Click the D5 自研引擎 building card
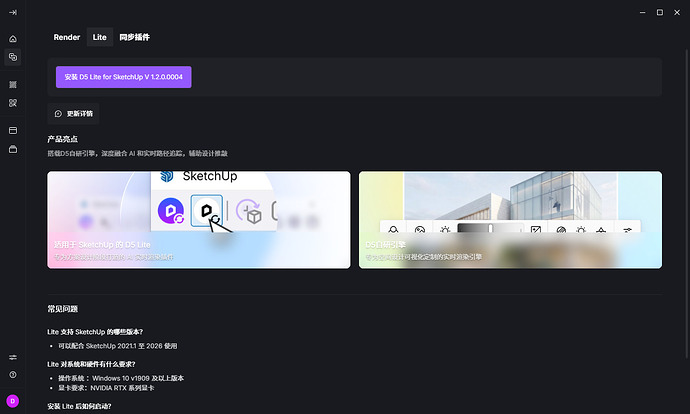The width and height of the screenshot is (690, 414). [510, 220]
